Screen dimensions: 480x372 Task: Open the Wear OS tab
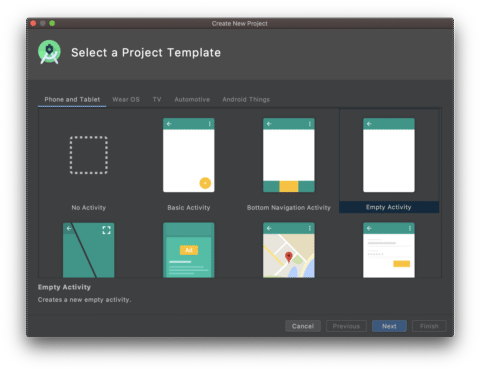click(126, 99)
